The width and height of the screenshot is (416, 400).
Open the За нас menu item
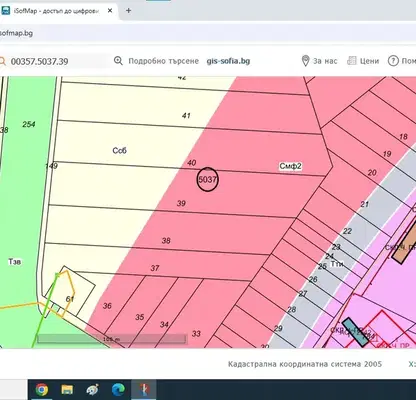pos(325,61)
